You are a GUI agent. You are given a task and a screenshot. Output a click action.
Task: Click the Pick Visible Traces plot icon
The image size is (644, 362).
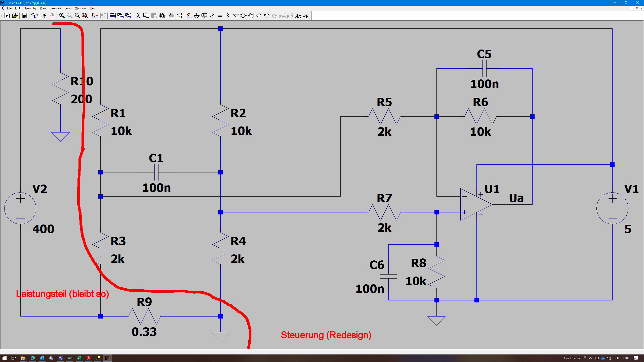click(x=95, y=16)
